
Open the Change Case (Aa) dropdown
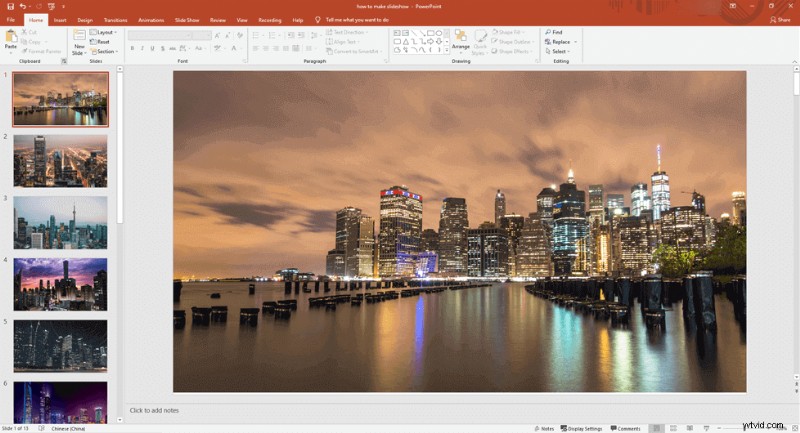coord(199,48)
